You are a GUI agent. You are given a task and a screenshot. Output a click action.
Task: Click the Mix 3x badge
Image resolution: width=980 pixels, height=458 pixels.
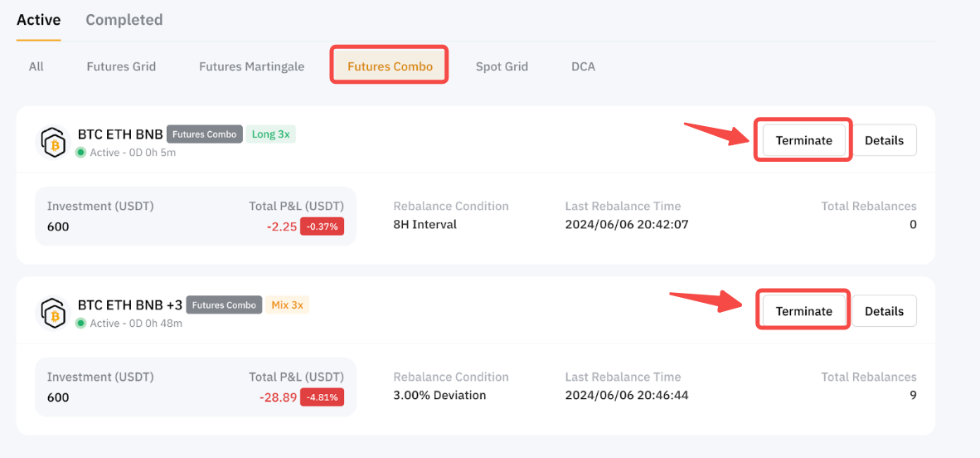(287, 305)
